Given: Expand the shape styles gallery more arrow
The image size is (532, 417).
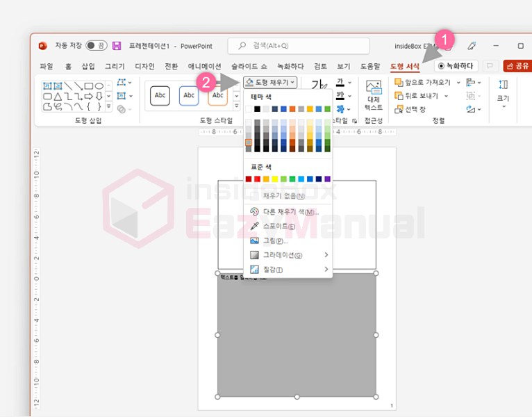Looking at the screenshot, I should click(x=236, y=106).
